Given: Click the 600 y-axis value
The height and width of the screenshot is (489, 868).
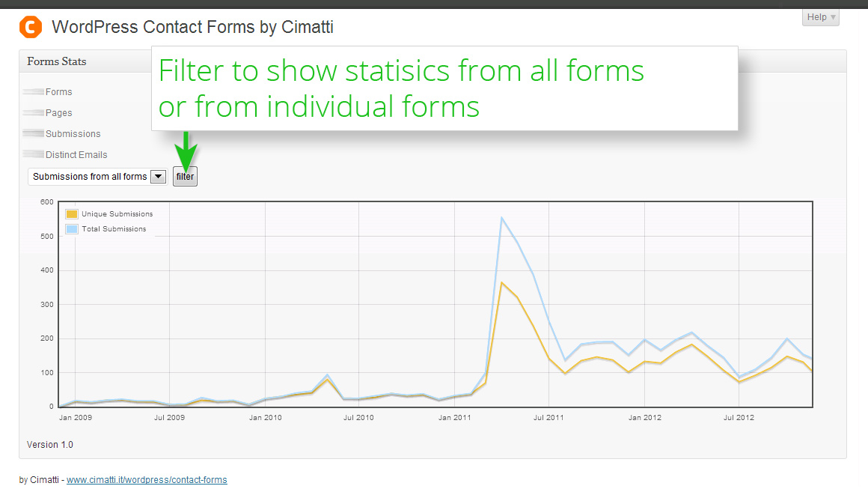Looking at the screenshot, I should pos(47,202).
